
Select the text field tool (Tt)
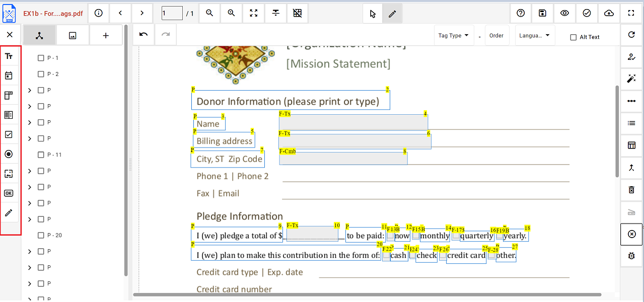pyautogui.click(x=9, y=56)
